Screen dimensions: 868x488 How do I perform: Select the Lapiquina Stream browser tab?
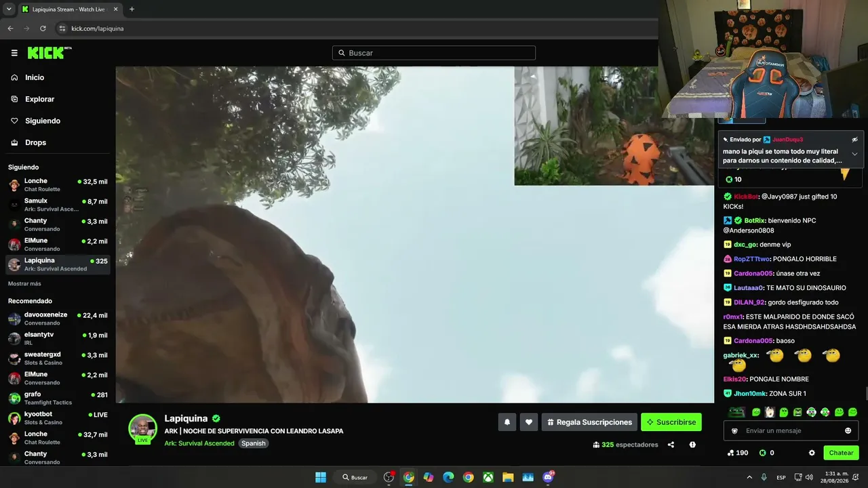tap(70, 9)
